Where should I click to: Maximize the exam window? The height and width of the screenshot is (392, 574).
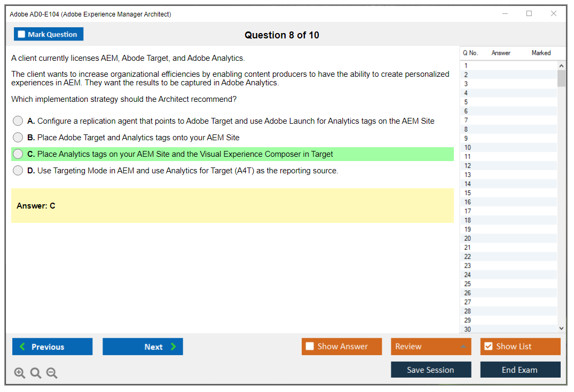coord(529,14)
